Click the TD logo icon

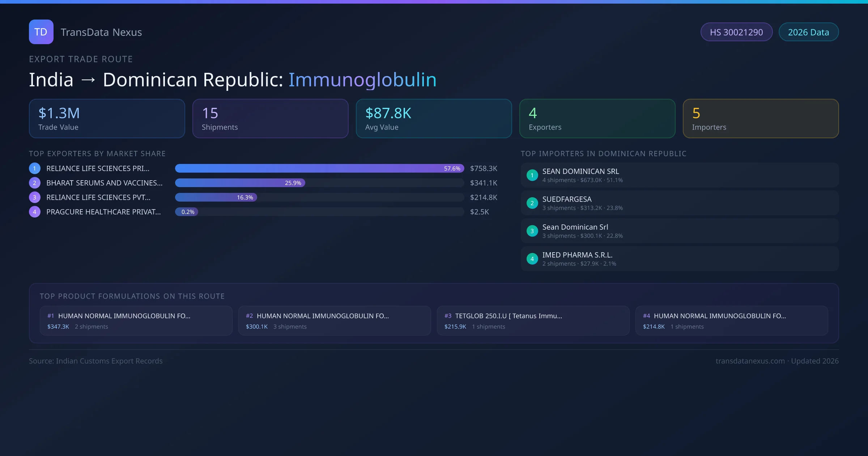tap(41, 32)
